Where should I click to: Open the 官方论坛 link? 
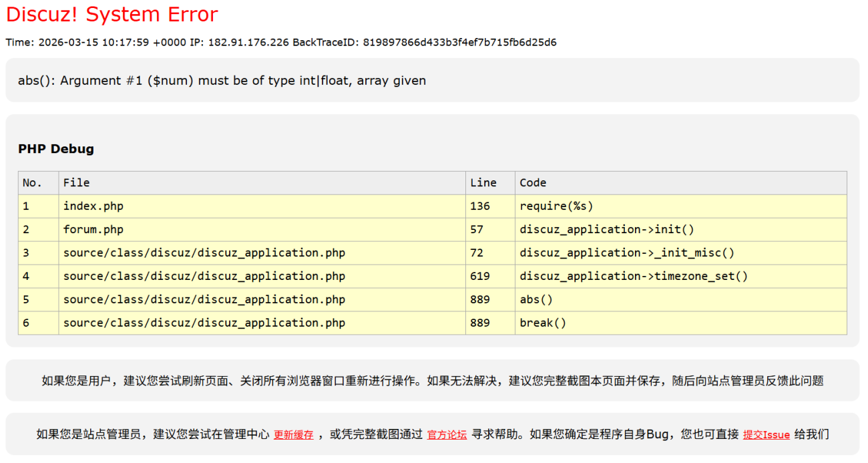(447, 435)
